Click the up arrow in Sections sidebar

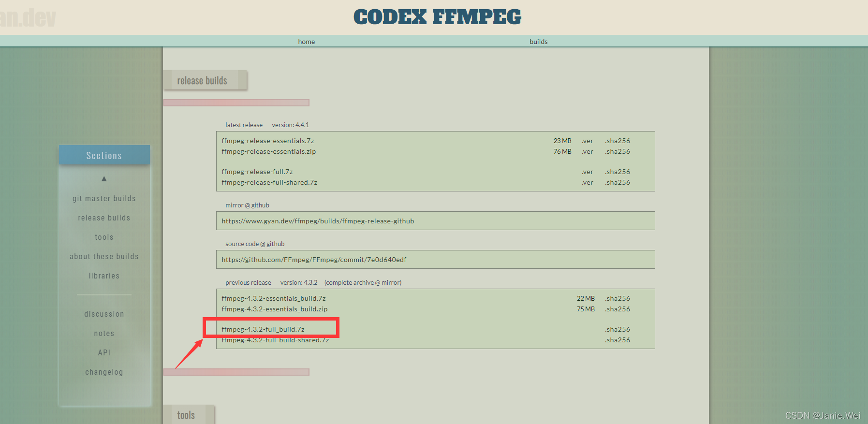coord(104,179)
